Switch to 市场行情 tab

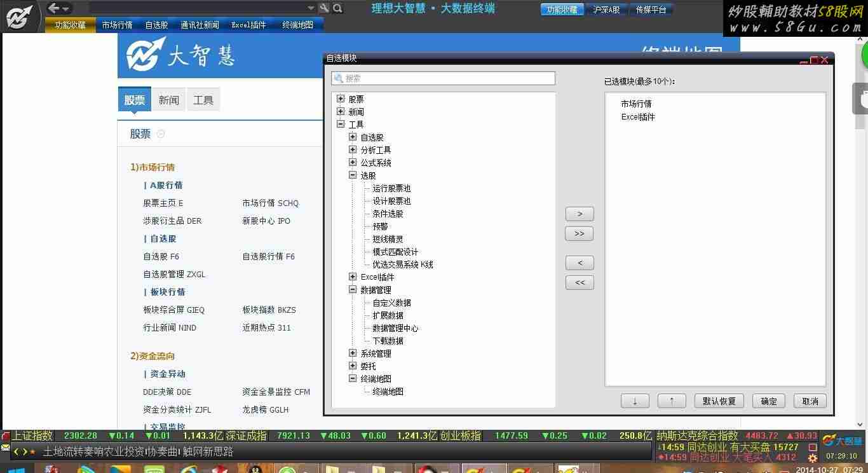[118, 25]
